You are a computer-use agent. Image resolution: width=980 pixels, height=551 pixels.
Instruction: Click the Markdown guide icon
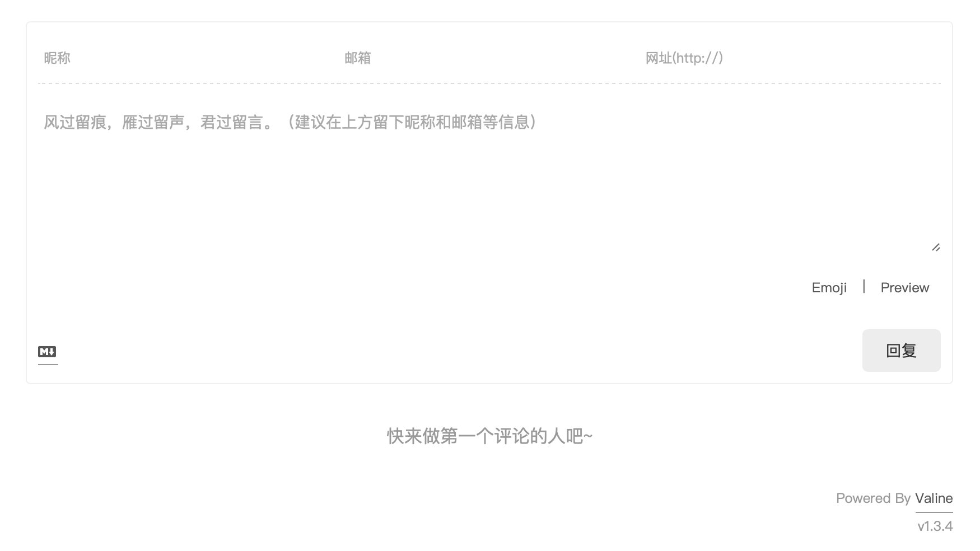[x=47, y=352]
